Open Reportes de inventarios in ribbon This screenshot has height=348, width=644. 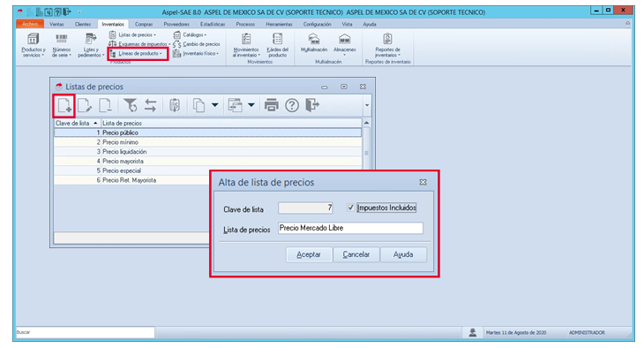coord(387,45)
